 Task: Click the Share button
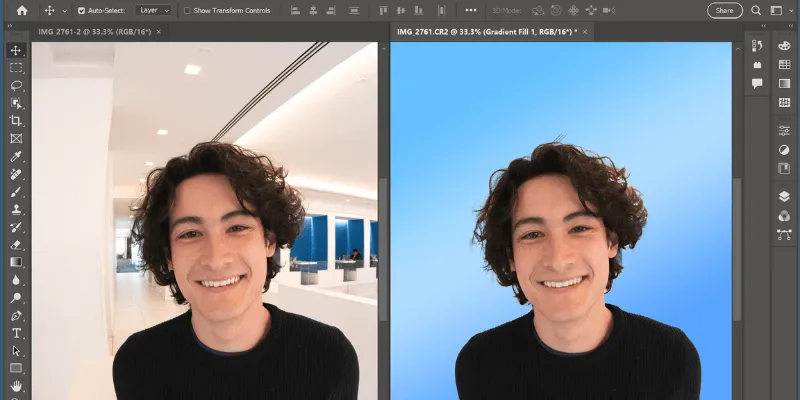[x=724, y=10]
